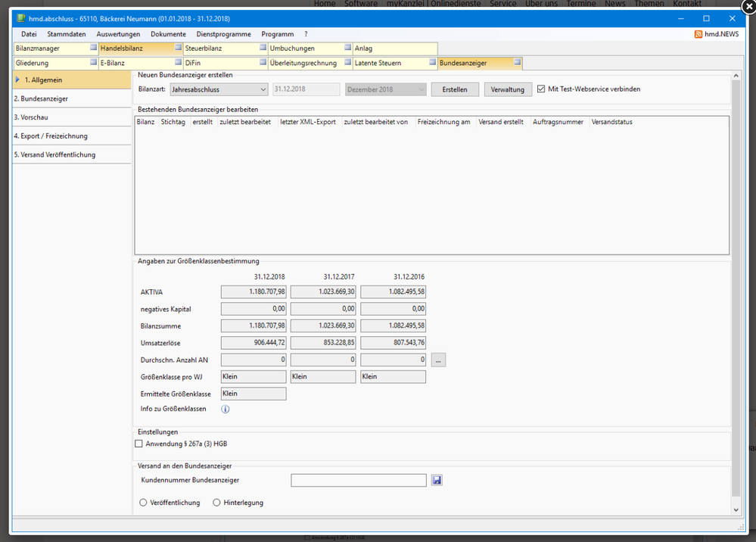Viewport: 756px width, 542px height.
Task: Open the Bilanzart Jahresabschluss dropdown
Action: pyautogui.click(x=219, y=89)
